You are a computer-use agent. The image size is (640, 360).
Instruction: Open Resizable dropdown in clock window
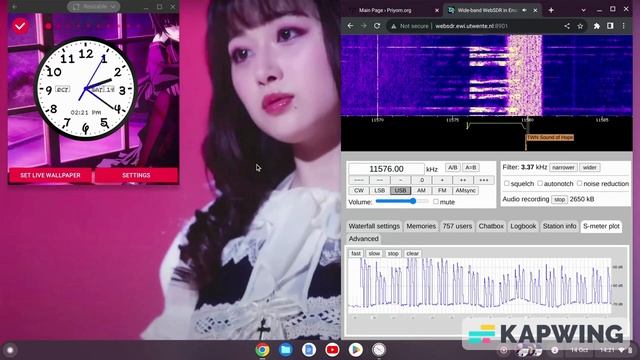[x=93, y=7]
